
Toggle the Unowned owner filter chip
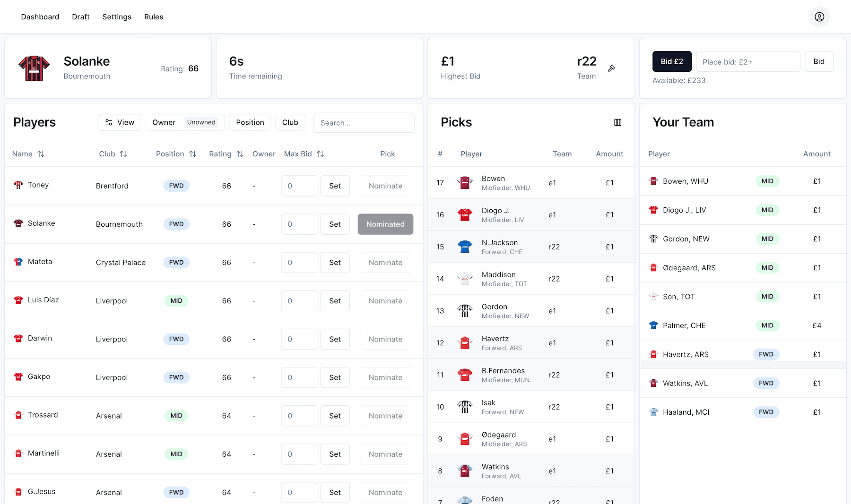(202, 122)
